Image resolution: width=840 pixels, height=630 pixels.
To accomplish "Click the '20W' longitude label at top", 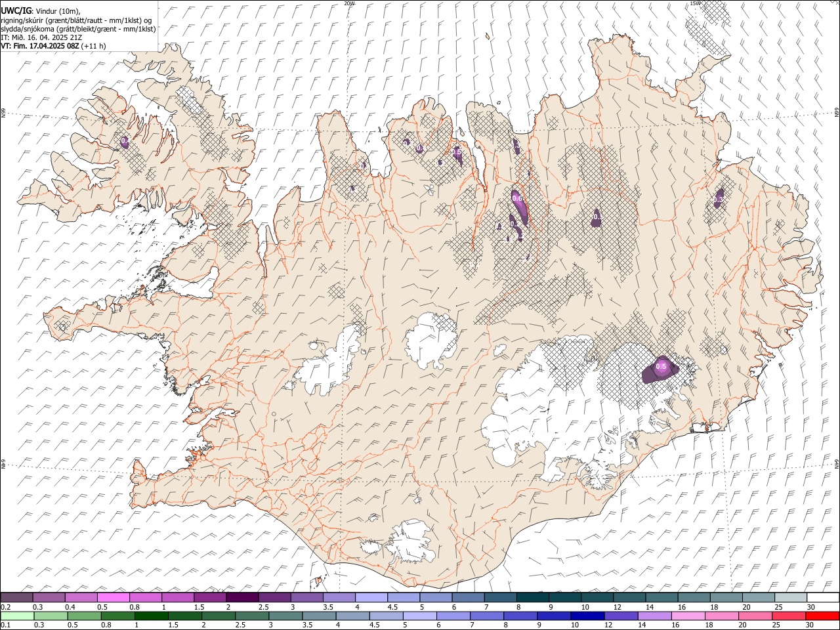I will (349, 3).
